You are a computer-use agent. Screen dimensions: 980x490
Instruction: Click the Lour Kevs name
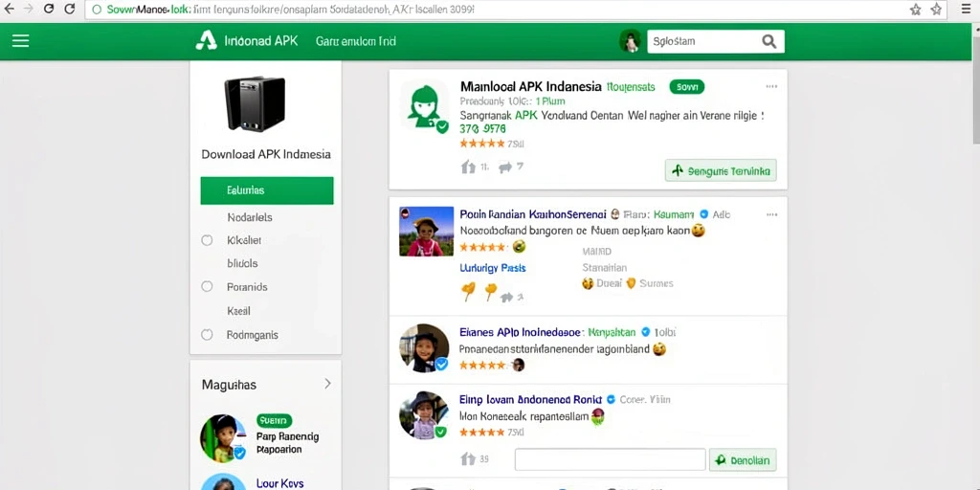(280, 483)
